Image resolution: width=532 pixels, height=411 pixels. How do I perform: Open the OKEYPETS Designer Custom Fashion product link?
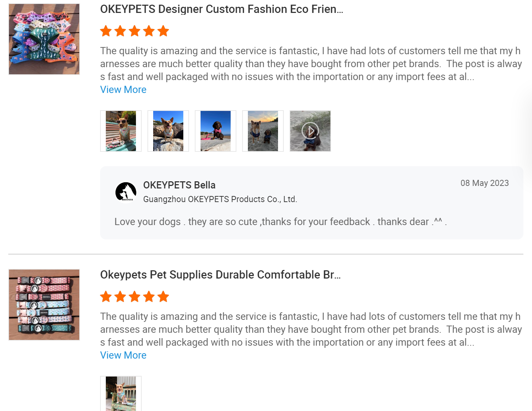point(221,9)
